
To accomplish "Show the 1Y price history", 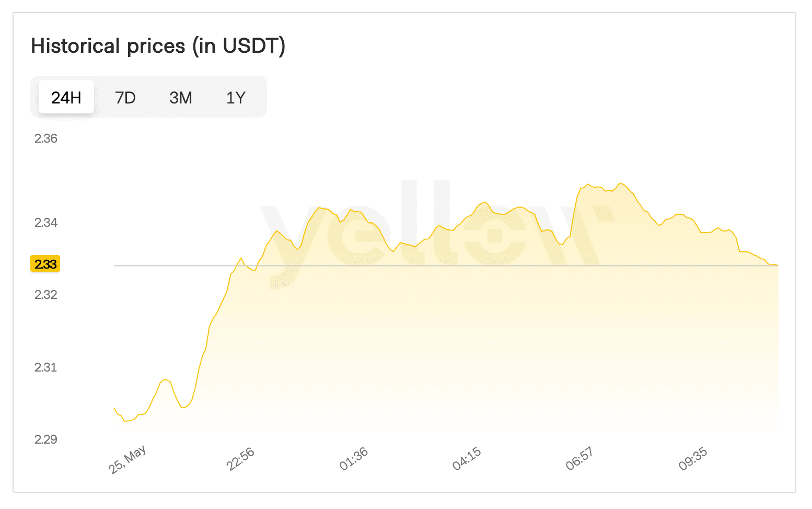I will 236,97.
